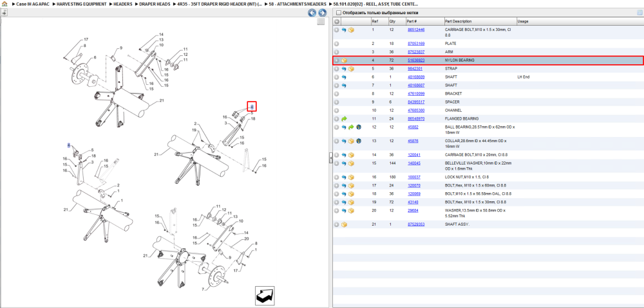The height and width of the screenshot is (308, 644).
Task: Click the blue arrow icon on LOCK NUT row
Action: tap(344, 177)
